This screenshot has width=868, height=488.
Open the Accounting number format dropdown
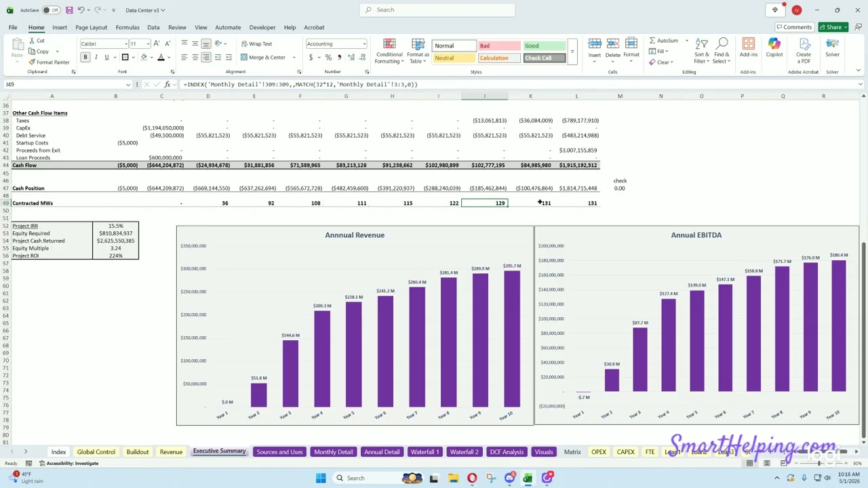pos(363,43)
